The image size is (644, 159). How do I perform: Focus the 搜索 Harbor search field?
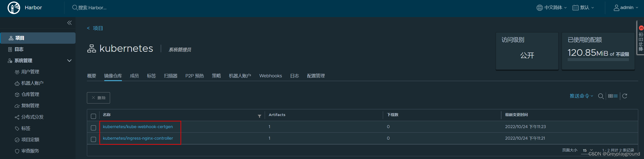pos(92,8)
